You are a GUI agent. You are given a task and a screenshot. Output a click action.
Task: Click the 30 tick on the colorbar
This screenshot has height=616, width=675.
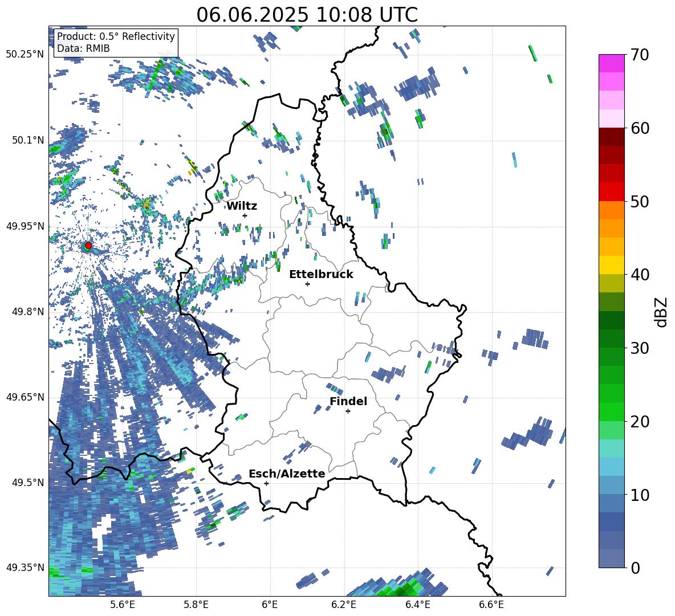click(639, 348)
